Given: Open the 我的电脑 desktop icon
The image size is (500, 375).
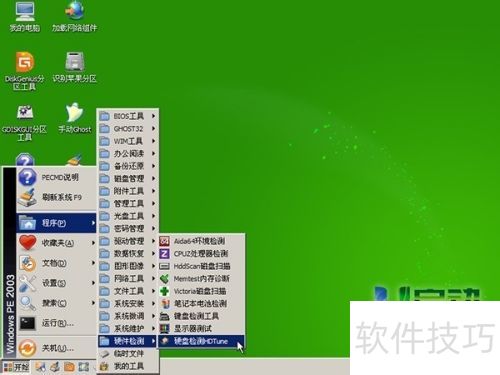Looking at the screenshot, I should click(25, 17).
